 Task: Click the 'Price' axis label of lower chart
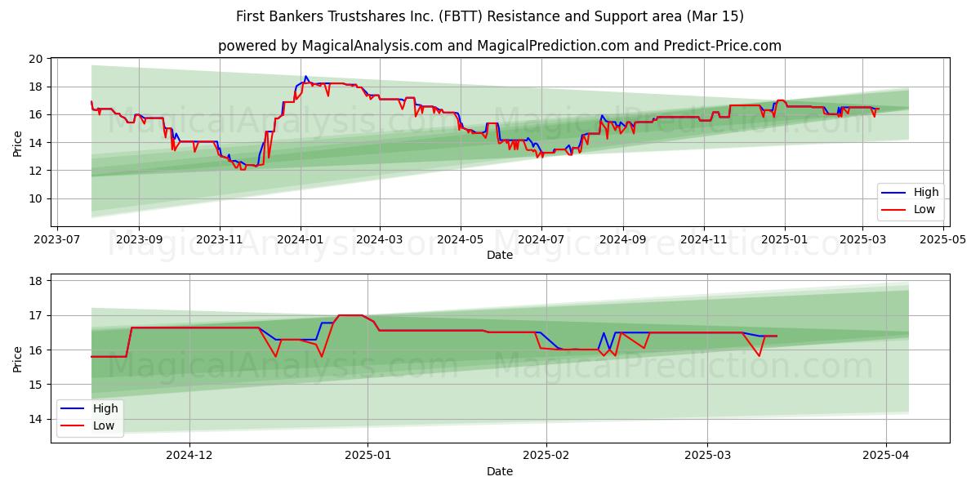click(x=18, y=359)
